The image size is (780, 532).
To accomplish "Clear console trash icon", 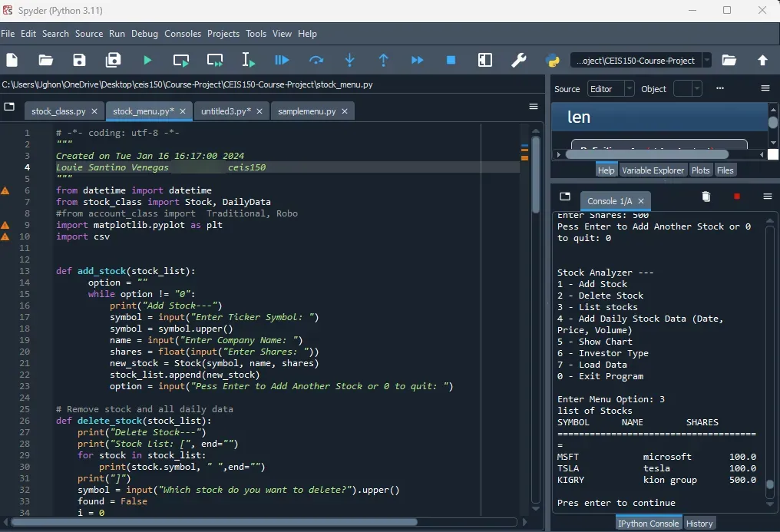I will (x=706, y=197).
